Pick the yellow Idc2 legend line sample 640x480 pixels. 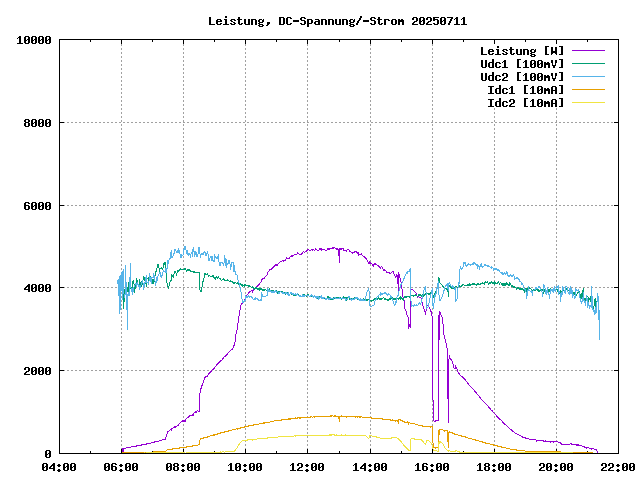click(589, 102)
